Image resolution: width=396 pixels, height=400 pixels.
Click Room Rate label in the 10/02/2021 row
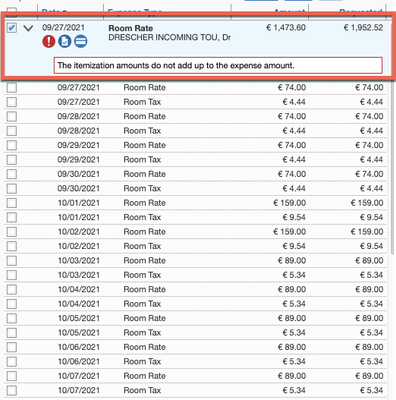[145, 232]
